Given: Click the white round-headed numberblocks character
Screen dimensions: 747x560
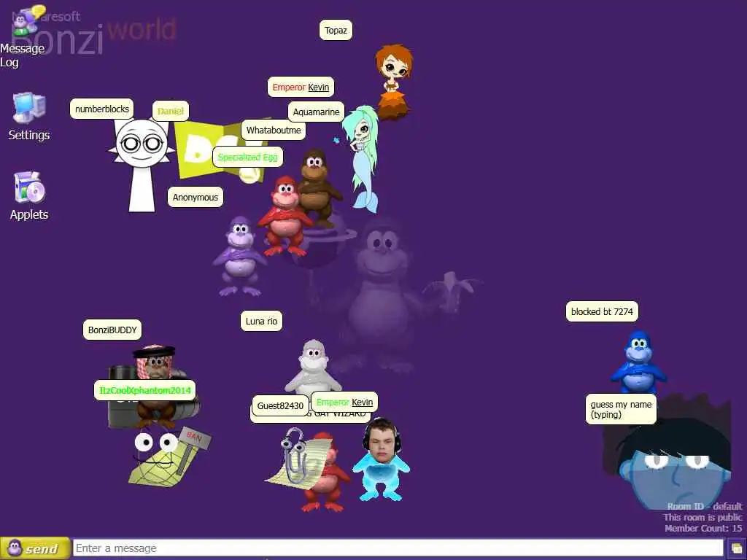Looking at the screenshot, I should click(x=142, y=164).
